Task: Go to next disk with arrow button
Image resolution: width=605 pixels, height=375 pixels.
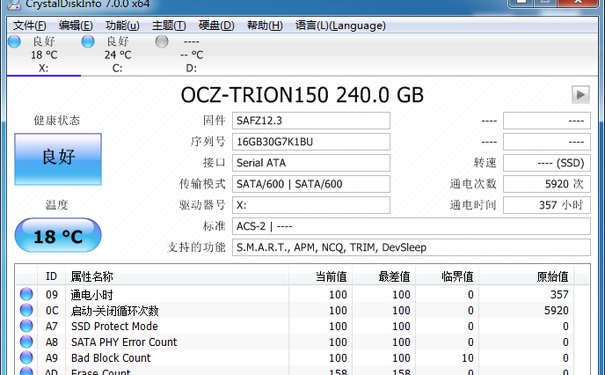Action: pos(580,95)
